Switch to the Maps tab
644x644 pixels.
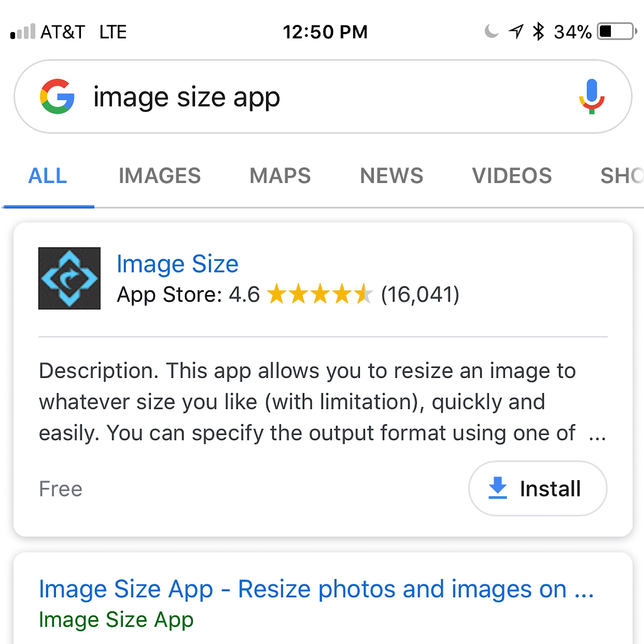click(x=280, y=176)
